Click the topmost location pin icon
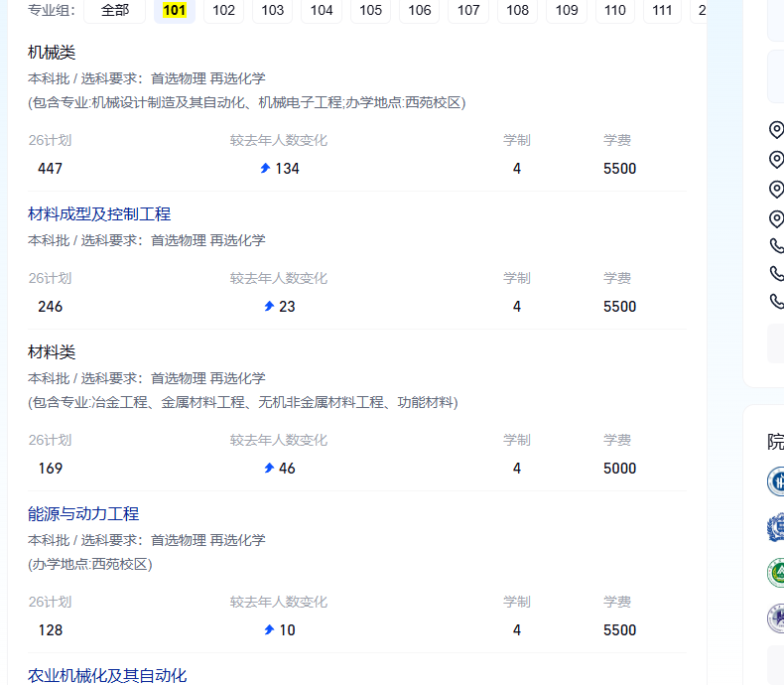 pos(776,130)
